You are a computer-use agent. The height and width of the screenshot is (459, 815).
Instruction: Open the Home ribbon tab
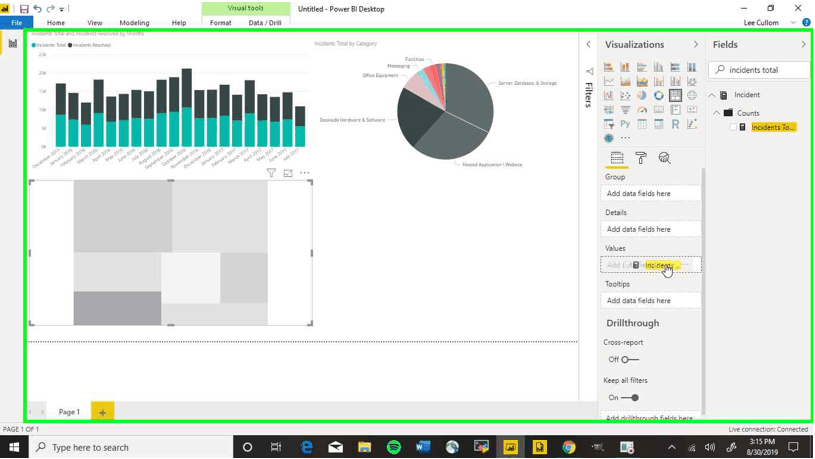56,23
